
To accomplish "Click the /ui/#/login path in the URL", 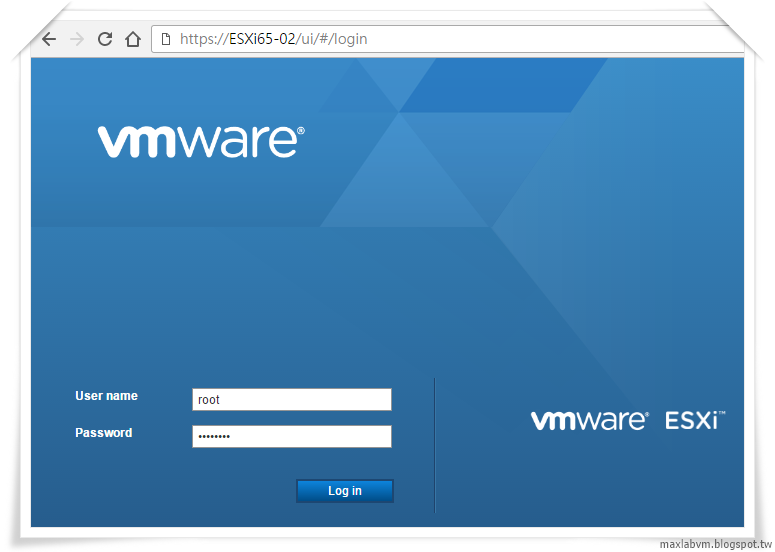I will pyautogui.click(x=332, y=39).
